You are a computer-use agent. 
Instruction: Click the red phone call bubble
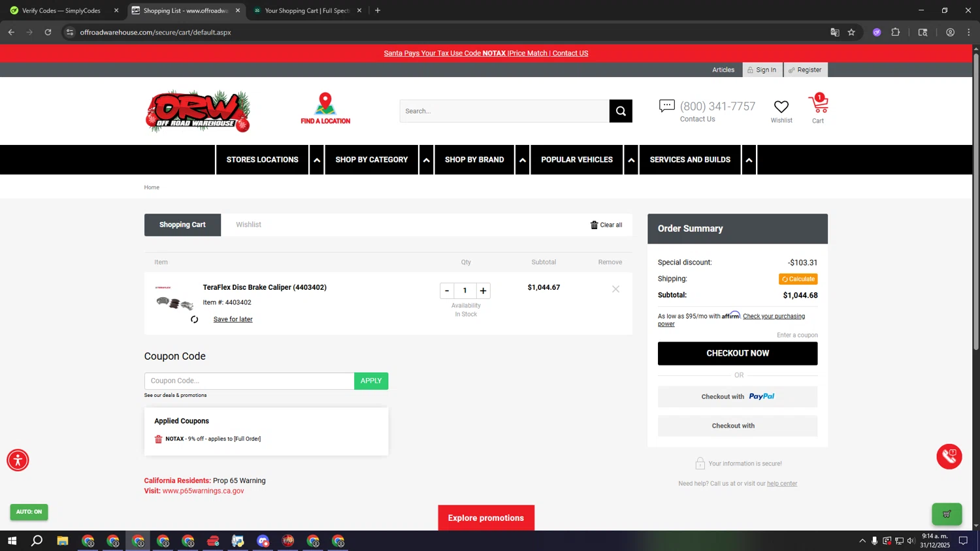click(x=949, y=456)
